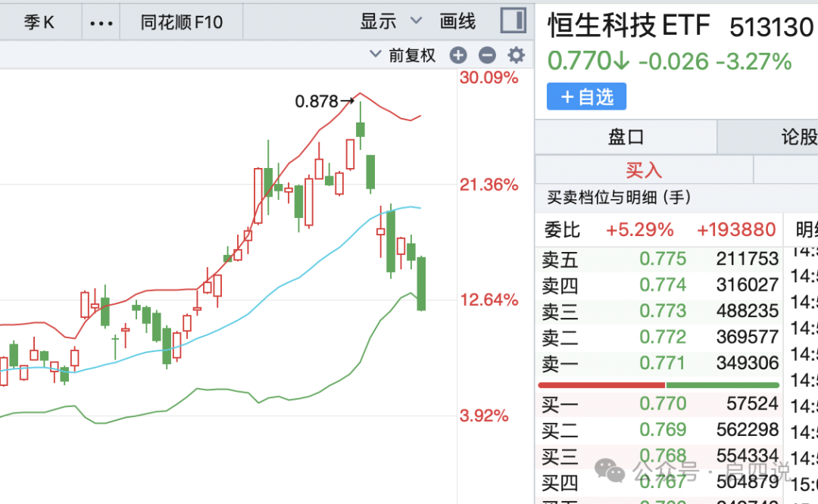
Task: Click the split-screen layout icon
Action: [x=513, y=20]
